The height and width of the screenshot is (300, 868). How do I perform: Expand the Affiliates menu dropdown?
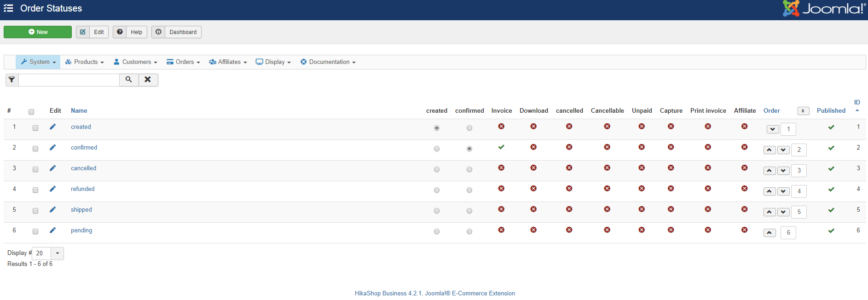pos(228,62)
